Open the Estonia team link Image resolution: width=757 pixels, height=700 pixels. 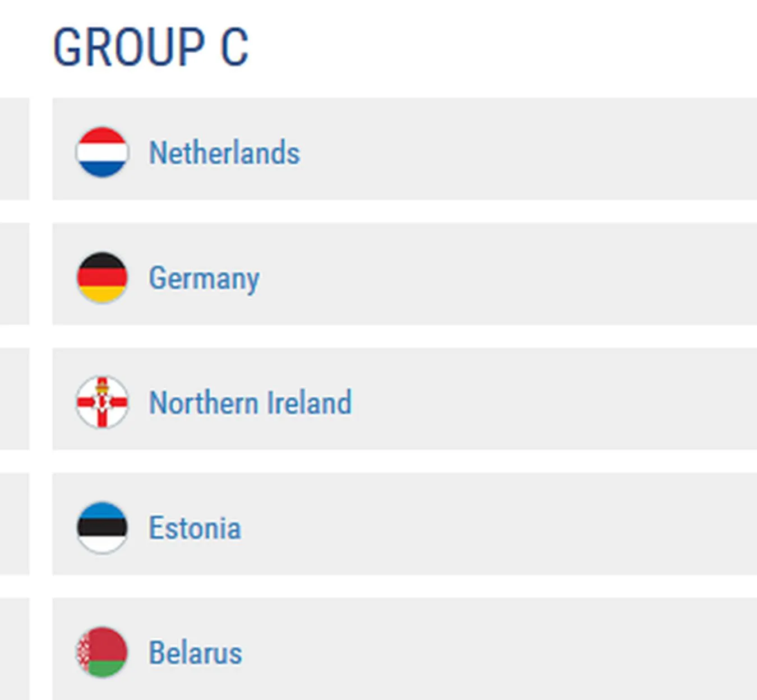pos(195,528)
